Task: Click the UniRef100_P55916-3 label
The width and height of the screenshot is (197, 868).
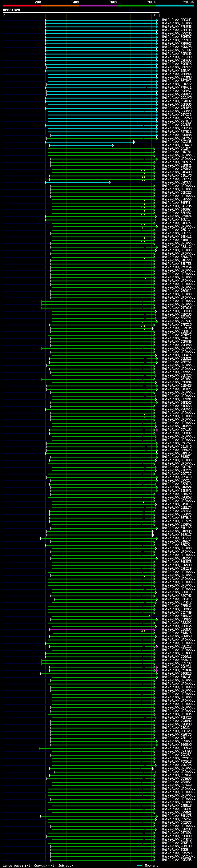Action: [x=179, y=758]
